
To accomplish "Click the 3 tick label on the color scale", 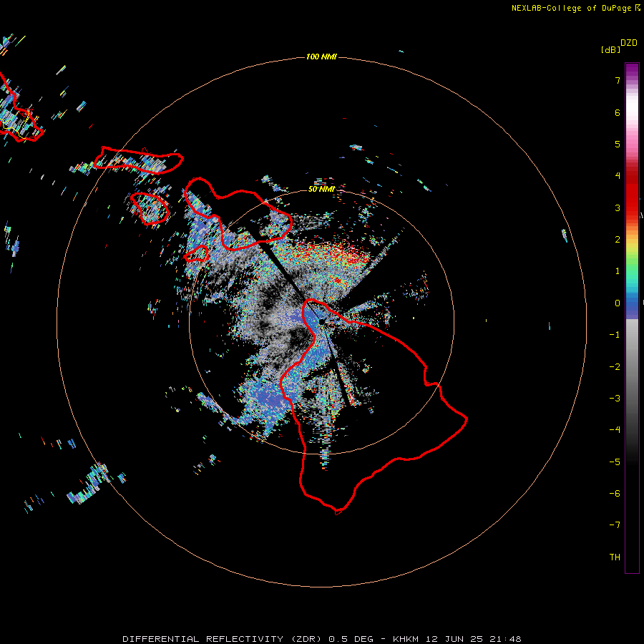I will click(x=618, y=208).
